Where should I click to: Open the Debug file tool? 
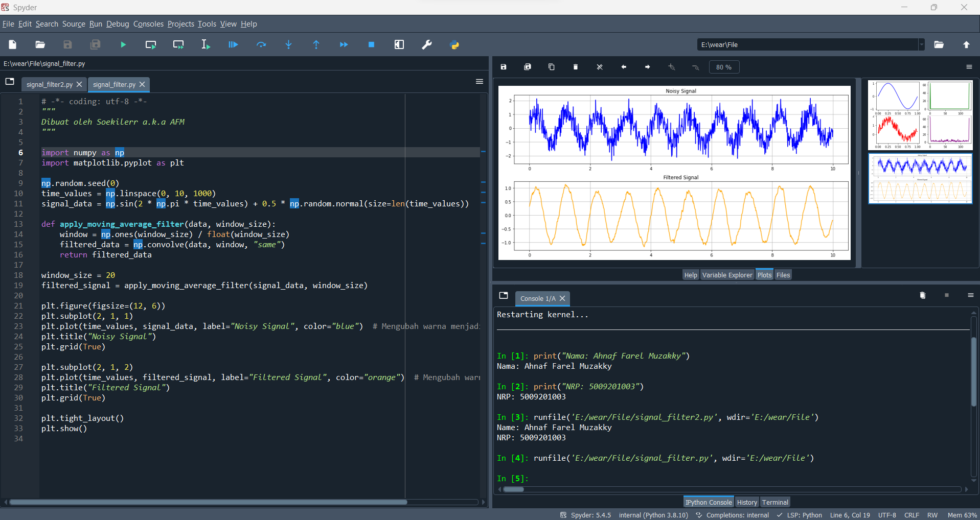click(x=233, y=44)
